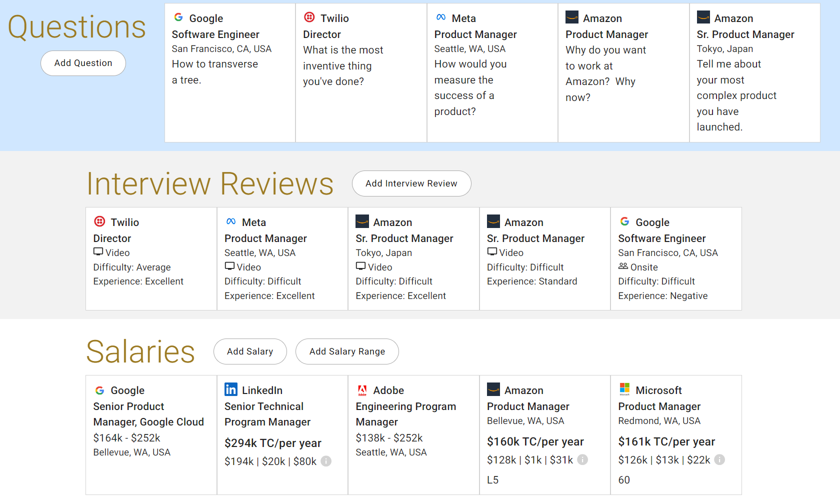Open the 'most complex product' Amazon question

[736, 95]
